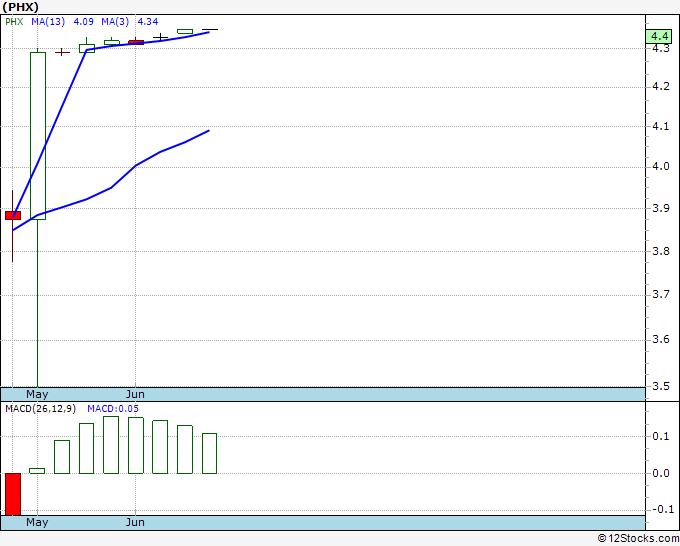Click the current price tag 4.4
This screenshot has height=546, width=680.
[659, 36]
